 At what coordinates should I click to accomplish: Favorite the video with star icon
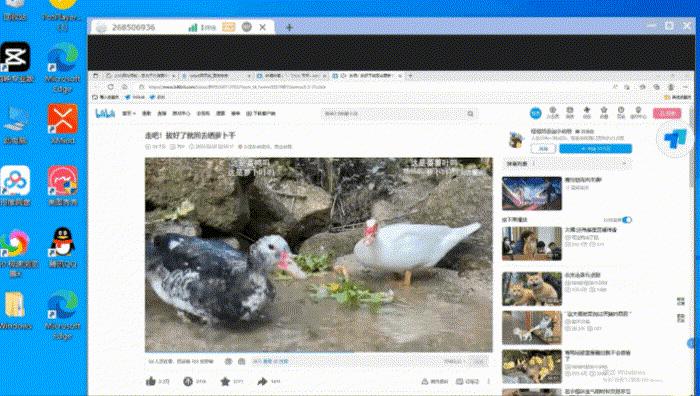(225, 381)
